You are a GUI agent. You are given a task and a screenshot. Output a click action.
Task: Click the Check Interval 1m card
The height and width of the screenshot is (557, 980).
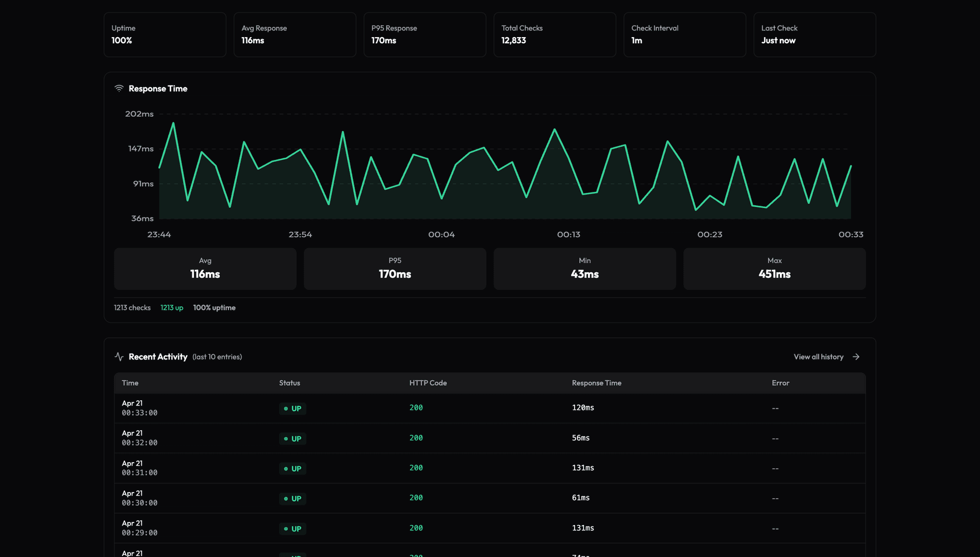tap(685, 35)
